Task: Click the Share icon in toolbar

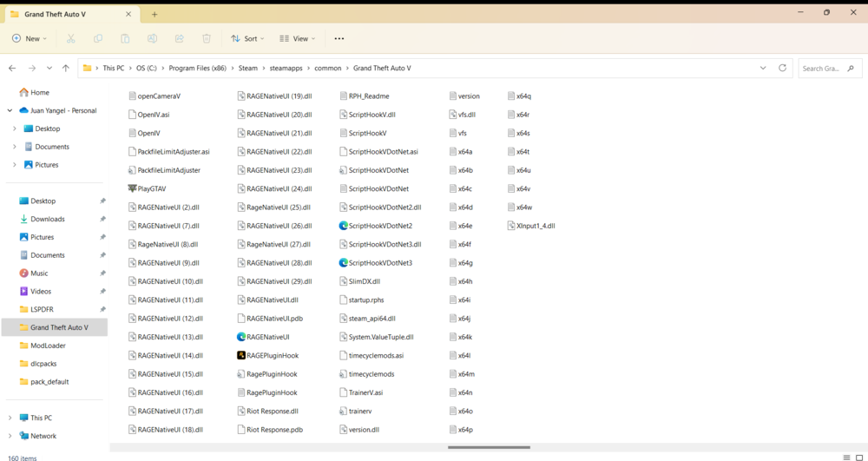Action: click(180, 39)
